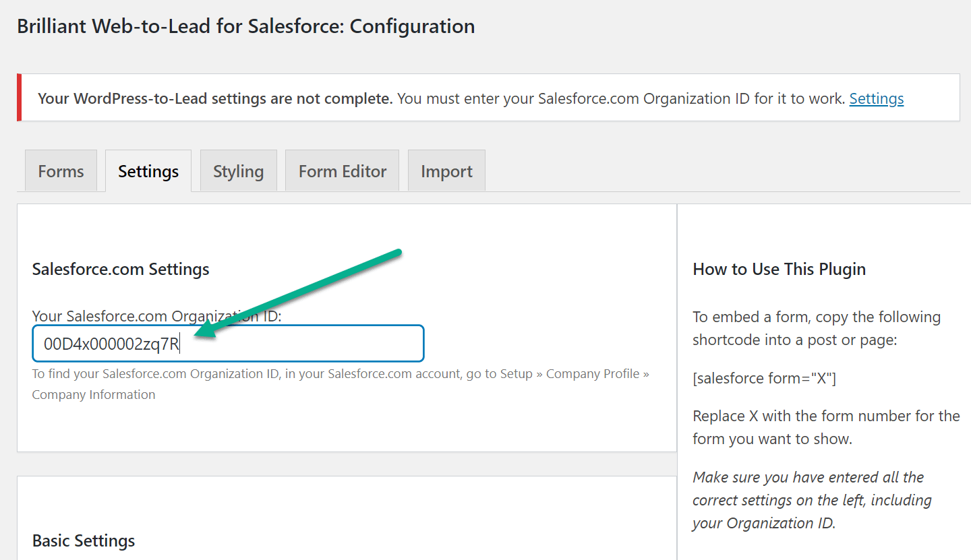This screenshot has height=560, width=971.
Task: Click the italic Organization ID reminder note
Action: pyautogui.click(x=812, y=500)
